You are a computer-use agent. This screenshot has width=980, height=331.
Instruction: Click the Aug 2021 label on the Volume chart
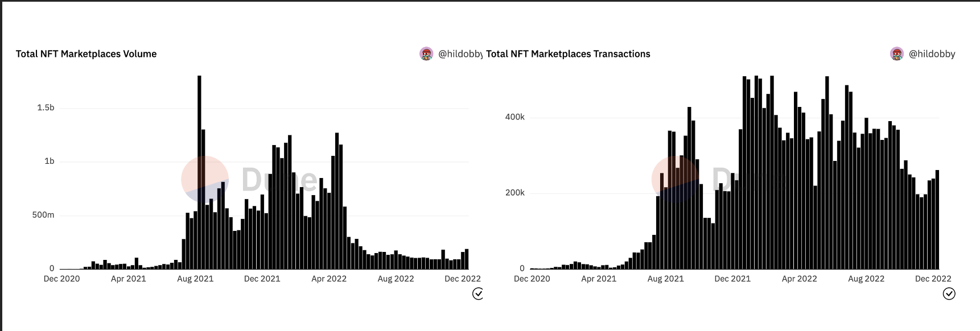coord(195,279)
